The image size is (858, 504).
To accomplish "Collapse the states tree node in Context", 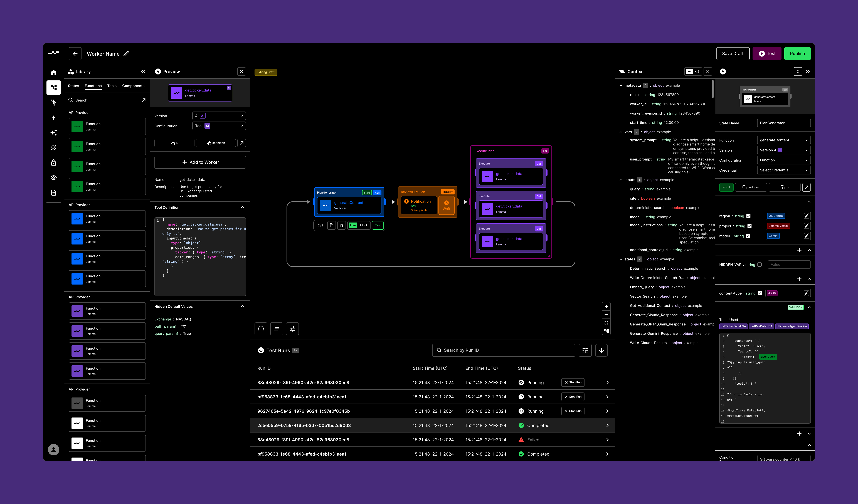I will pyautogui.click(x=621, y=259).
